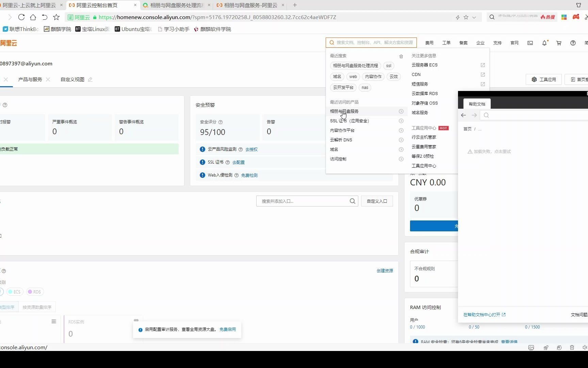Click the 免费检测 link for Web入侵检测
Viewport: 588px width, 368px height.
click(x=249, y=175)
